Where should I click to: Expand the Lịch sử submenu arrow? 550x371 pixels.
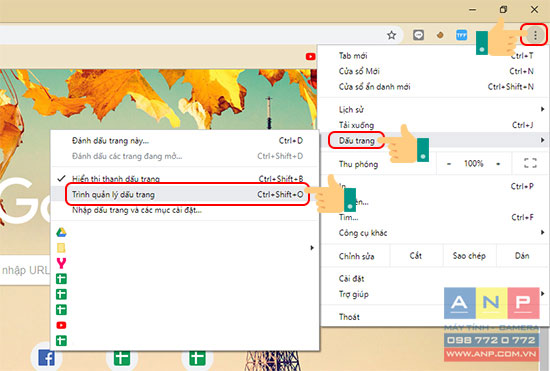(x=542, y=109)
